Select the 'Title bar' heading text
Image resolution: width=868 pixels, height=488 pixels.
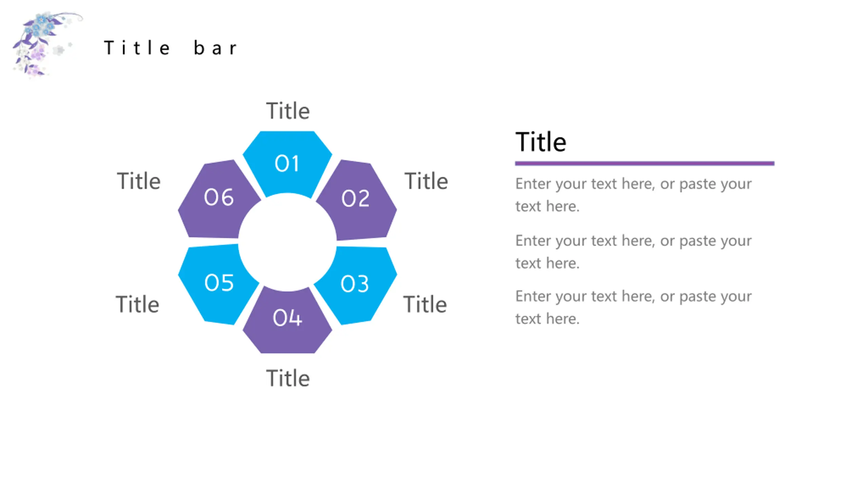tap(171, 48)
